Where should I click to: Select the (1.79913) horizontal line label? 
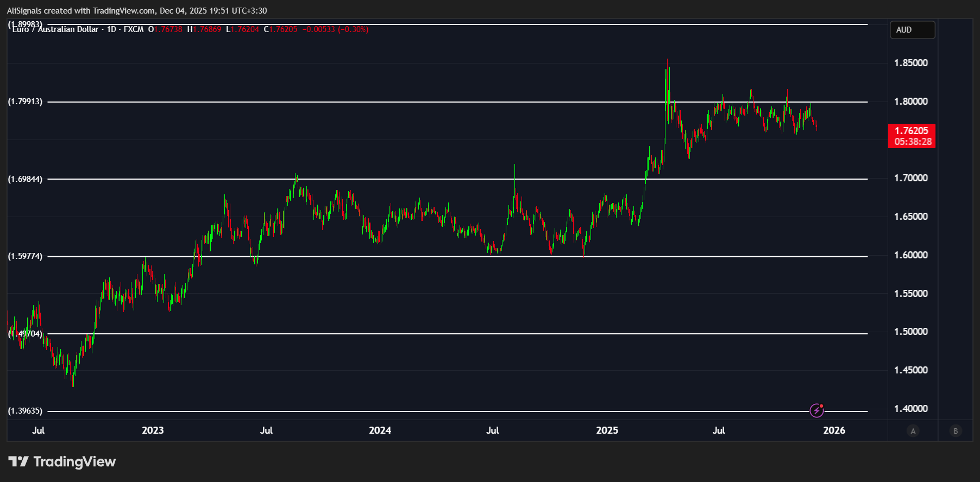point(25,102)
